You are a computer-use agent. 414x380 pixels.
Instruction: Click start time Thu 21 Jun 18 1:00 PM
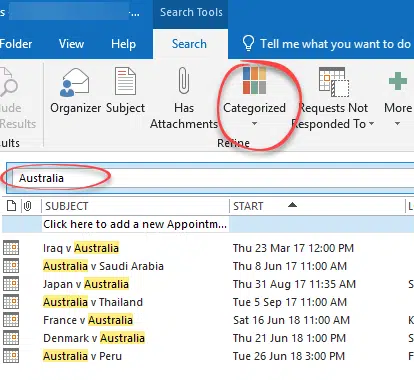[x=289, y=338]
